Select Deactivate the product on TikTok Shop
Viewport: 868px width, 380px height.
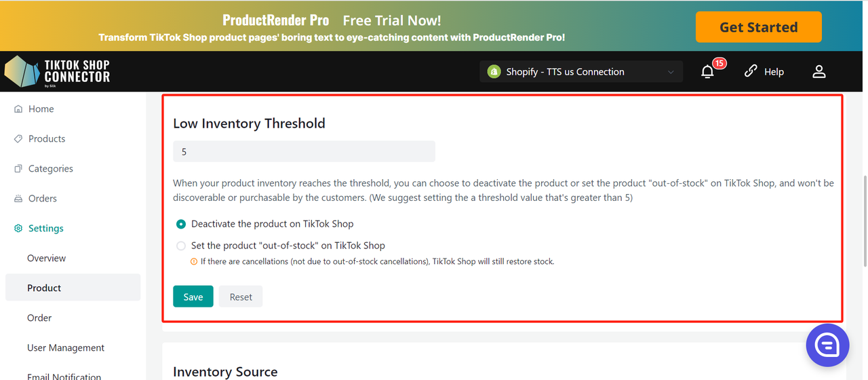pos(181,224)
